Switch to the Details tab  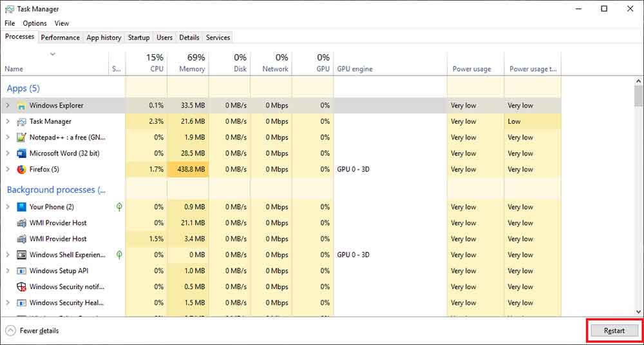point(189,37)
